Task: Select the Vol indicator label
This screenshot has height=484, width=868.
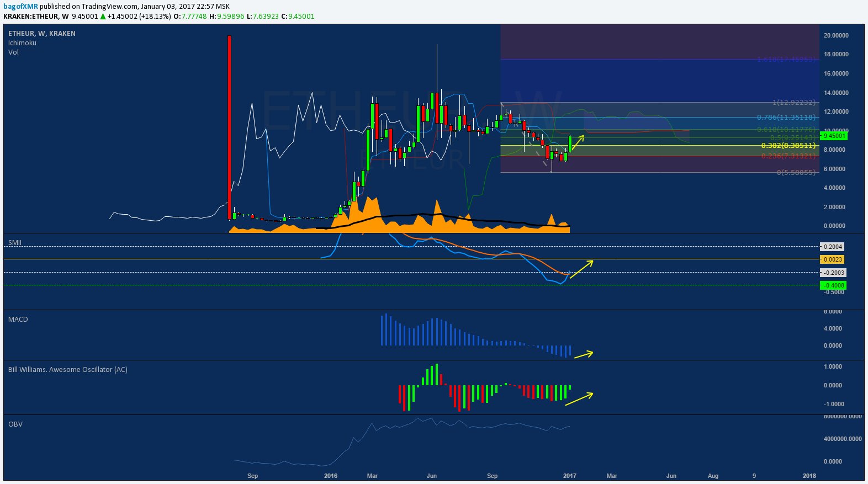Action: click(13, 52)
